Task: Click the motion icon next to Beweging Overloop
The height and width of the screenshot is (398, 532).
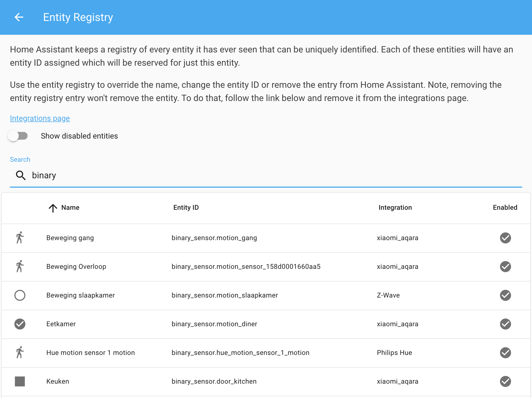Action: [x=20, y=266]
